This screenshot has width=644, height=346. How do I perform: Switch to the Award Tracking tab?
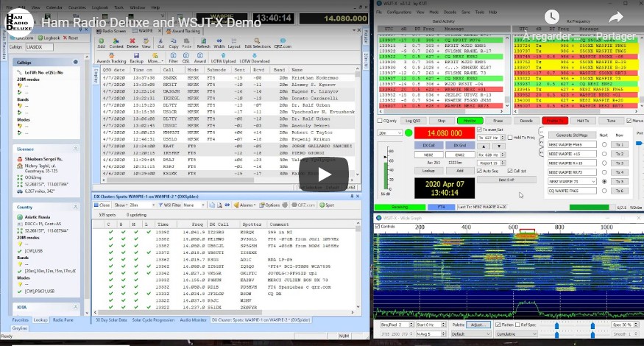click(x=183, y=31)
